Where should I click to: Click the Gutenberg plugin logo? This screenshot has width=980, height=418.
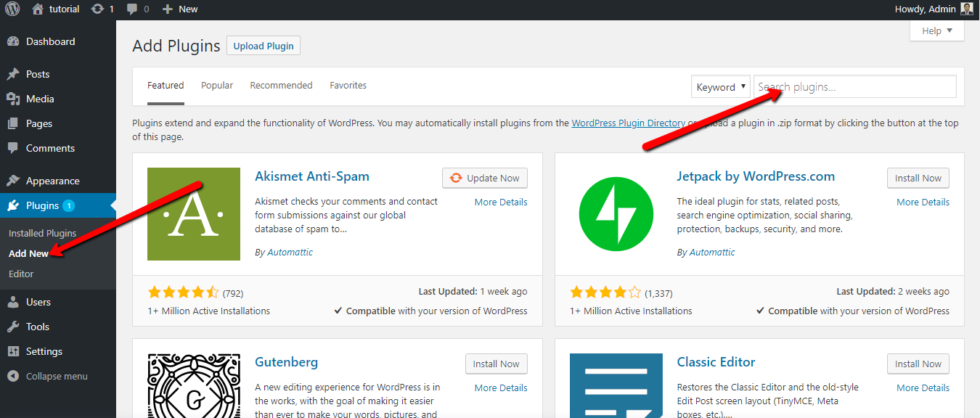click(x=194, y=385)
